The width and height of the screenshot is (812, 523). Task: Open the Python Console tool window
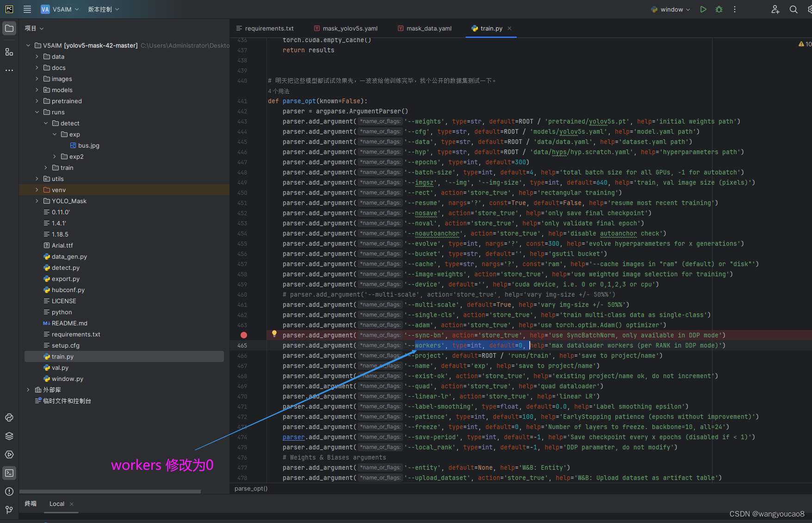[9, 417]
